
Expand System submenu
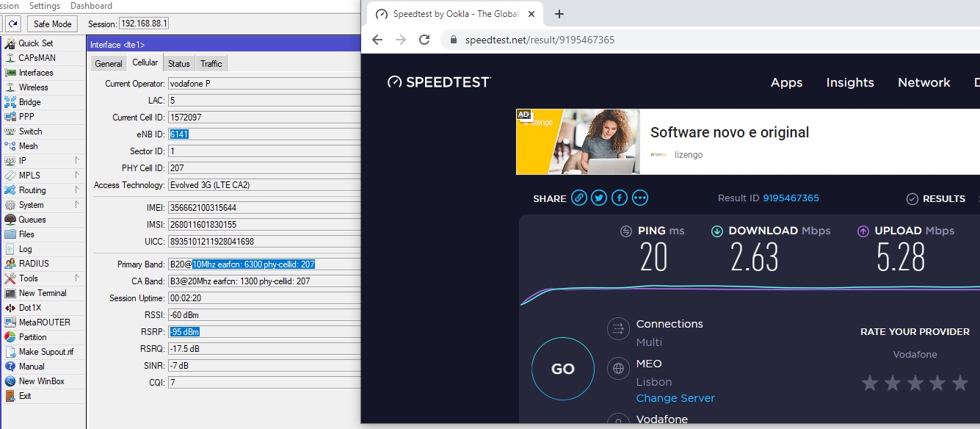pos(76,205)
